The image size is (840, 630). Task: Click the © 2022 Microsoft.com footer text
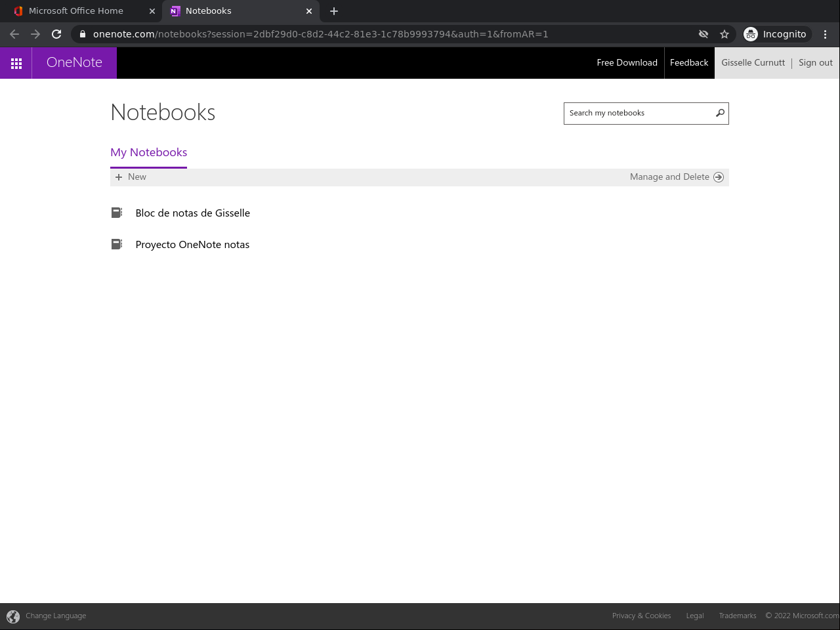(x=802, y=616)
